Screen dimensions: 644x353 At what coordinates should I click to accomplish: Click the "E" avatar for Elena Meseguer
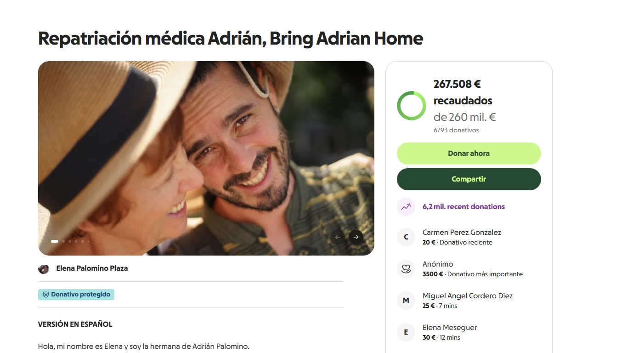(x=406, y=332)
